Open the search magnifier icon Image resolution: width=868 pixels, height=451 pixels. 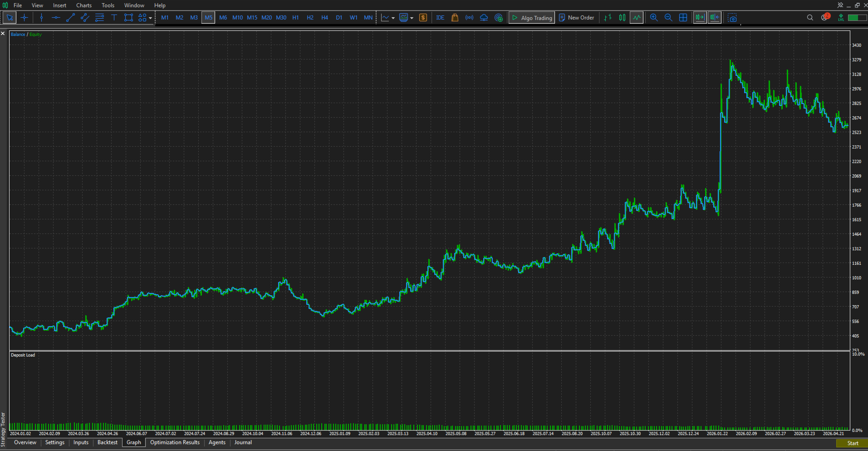pos(810,18)
